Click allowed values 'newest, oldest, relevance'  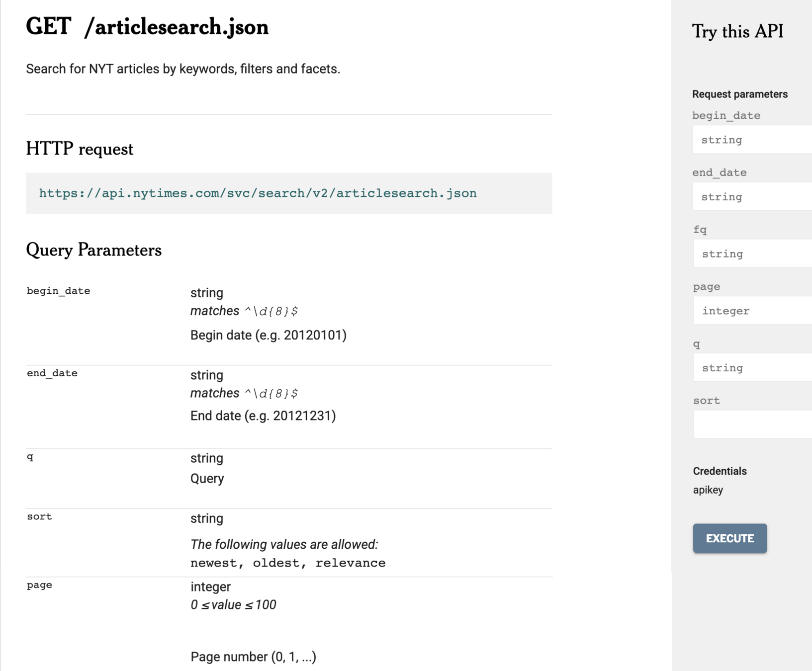(288, 563)
